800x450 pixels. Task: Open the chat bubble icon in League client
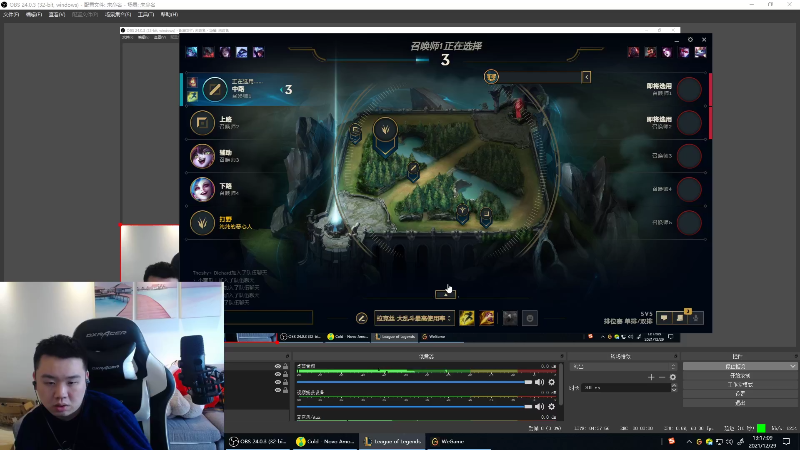(x=664, y=318)
